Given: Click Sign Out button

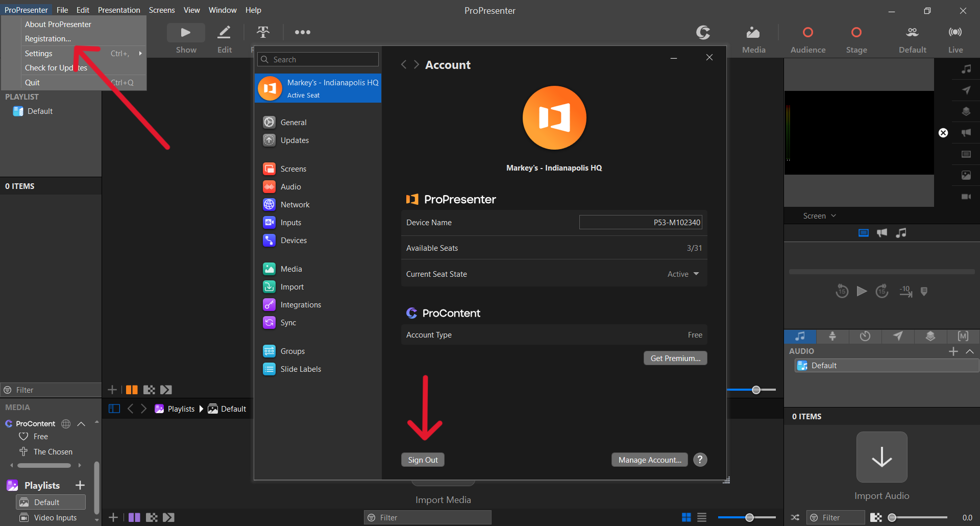Looking at the screenshot, I should tap(423, 460).
